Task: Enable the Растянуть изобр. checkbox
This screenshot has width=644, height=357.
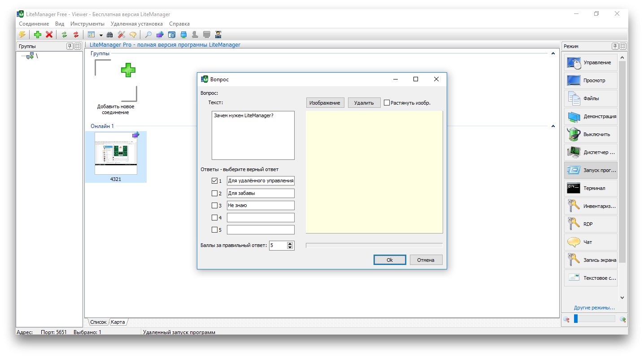Action: [387, 103]
